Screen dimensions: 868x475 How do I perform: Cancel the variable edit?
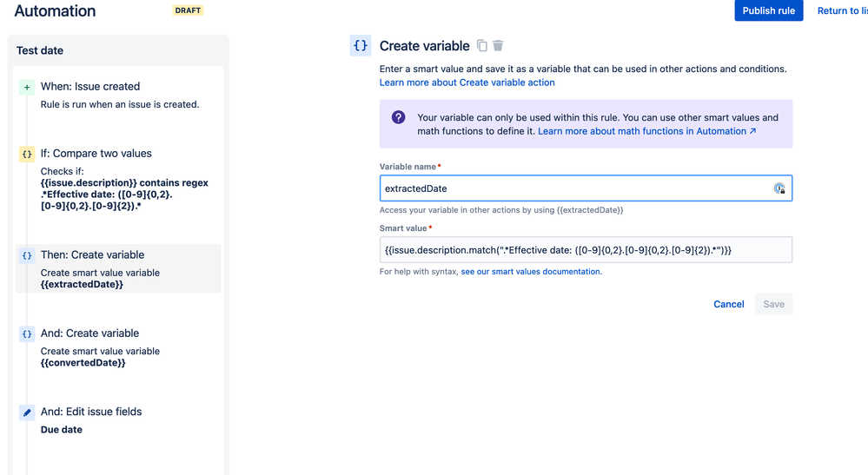tap(728, 304)
